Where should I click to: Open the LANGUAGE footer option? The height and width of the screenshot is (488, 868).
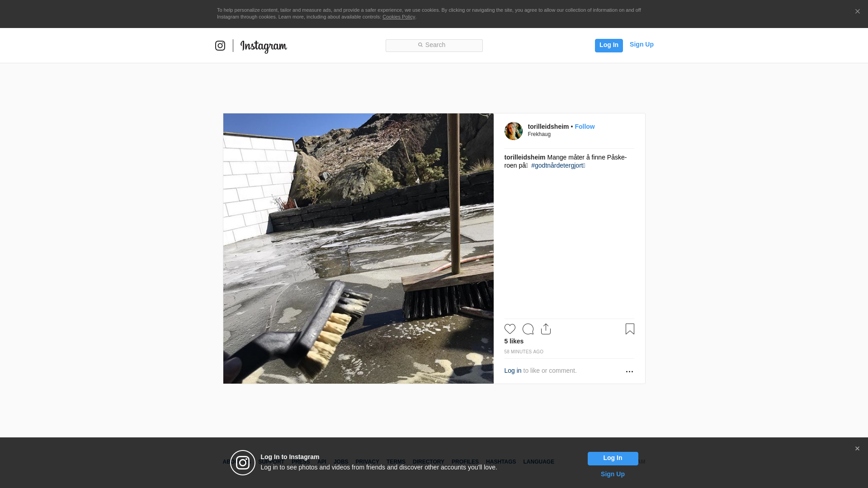(x=538, y=462)
